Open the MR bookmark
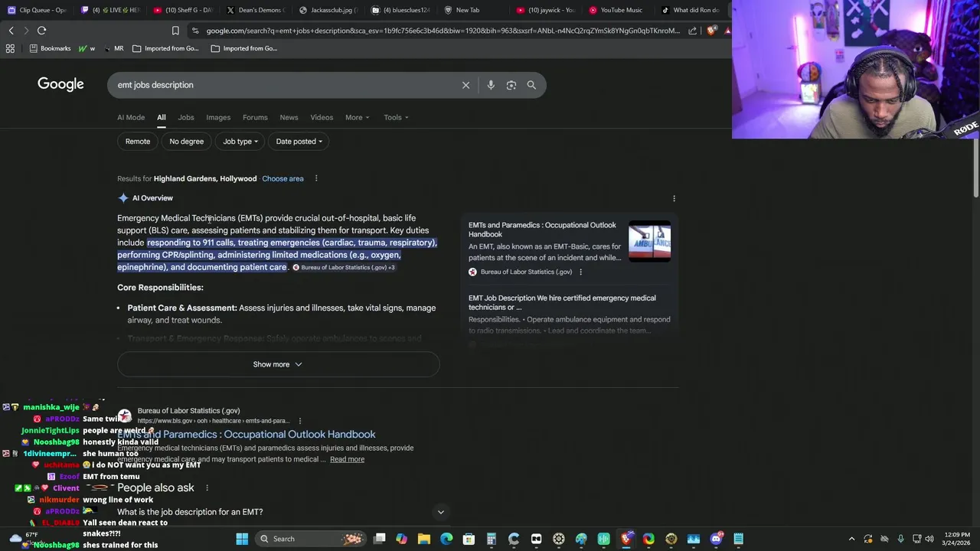The image size is (980, 551). 113,48
